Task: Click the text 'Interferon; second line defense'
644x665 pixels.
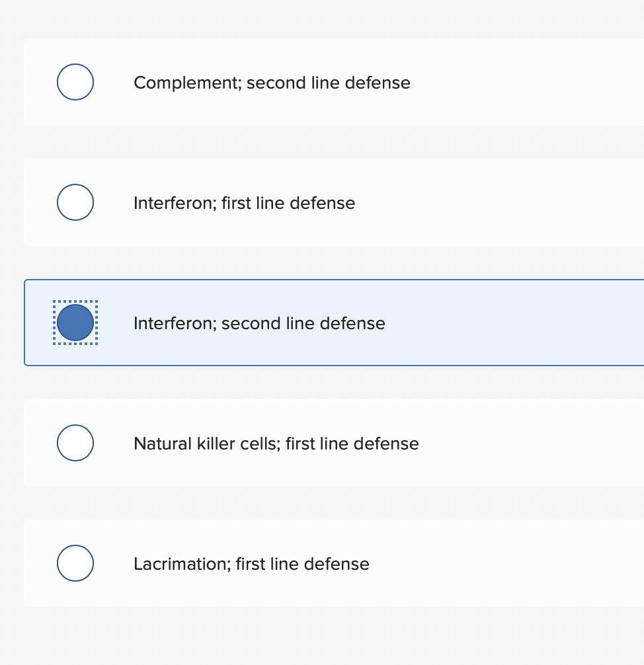Action: click(x=260, y=323)
